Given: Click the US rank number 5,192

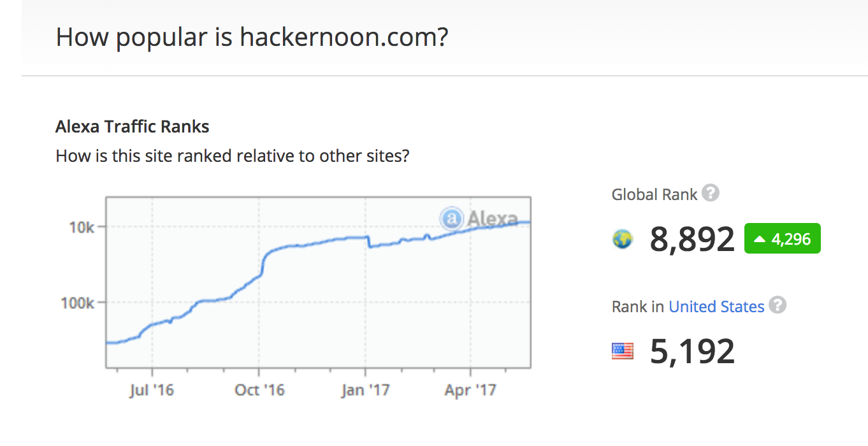Looking at the screenshot, I should [692, 351].
